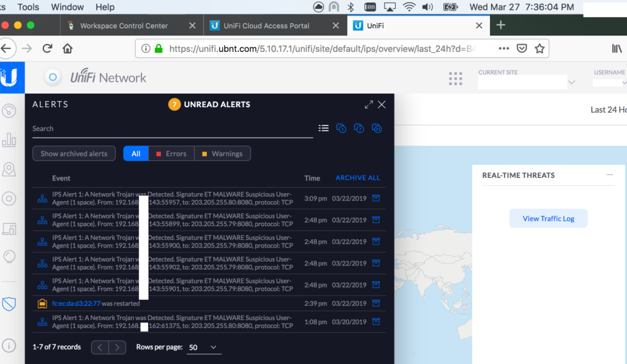
Task: Open the UniFi dashboard sidebar icon
Action: click(x=9, y=111)
